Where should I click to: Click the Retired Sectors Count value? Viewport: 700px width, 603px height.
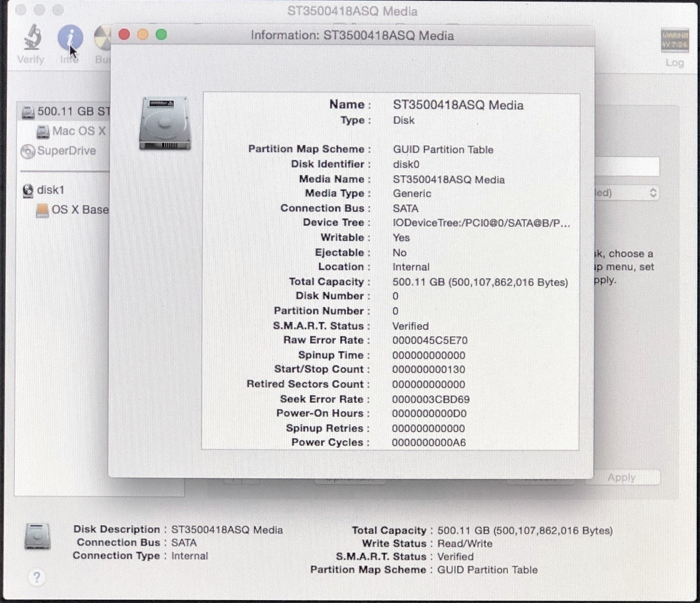coord(428,385)
